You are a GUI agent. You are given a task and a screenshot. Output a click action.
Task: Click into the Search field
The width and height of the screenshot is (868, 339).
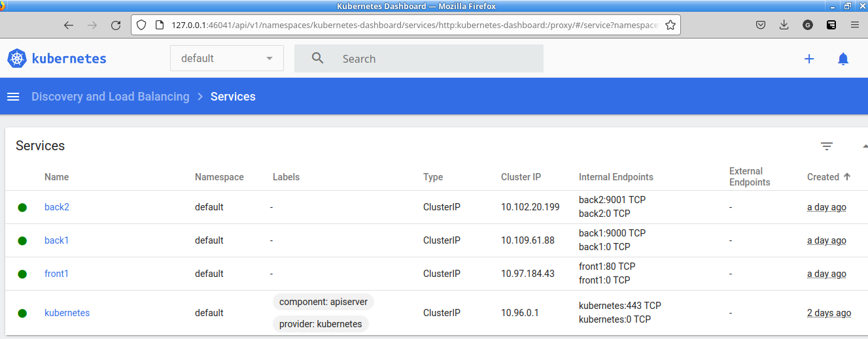[419, 59]
